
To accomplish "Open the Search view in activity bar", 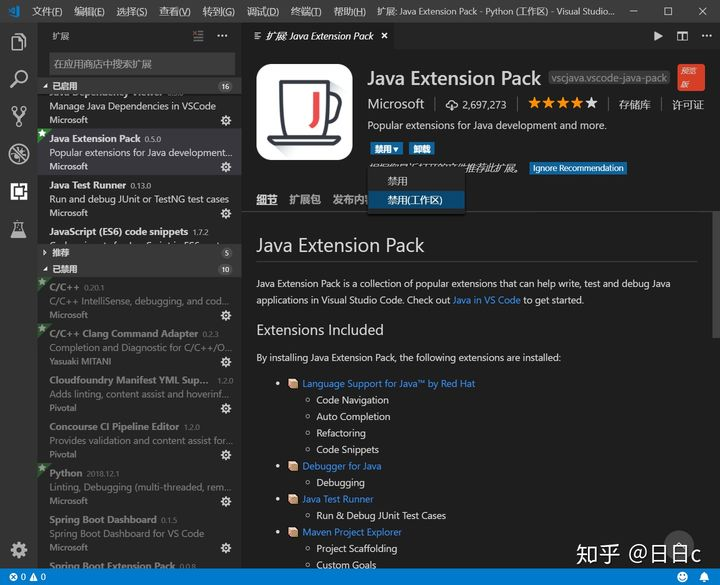I will pos(18,79).
